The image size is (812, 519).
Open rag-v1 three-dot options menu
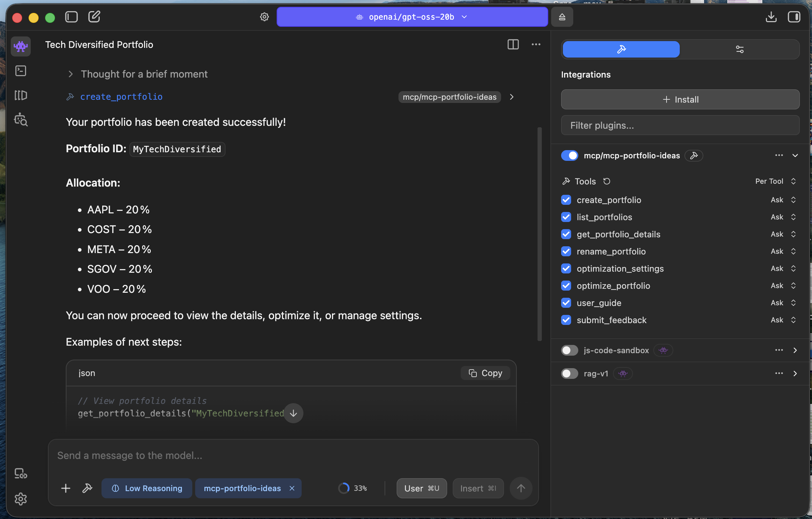tap(779, 374)
